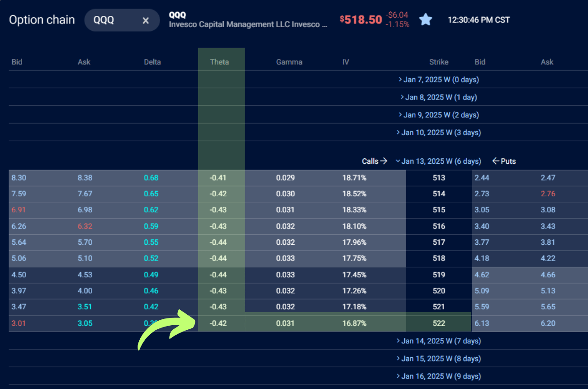Click the 18.71% IV value
The width and height of the screenshot is (588, 389).
[x=354, y=178]
